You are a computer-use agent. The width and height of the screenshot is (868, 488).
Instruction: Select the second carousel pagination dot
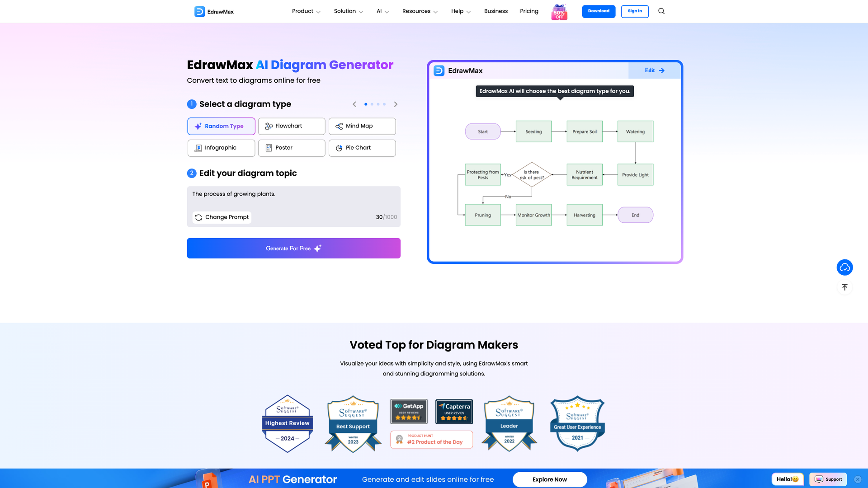coord(372,104)
